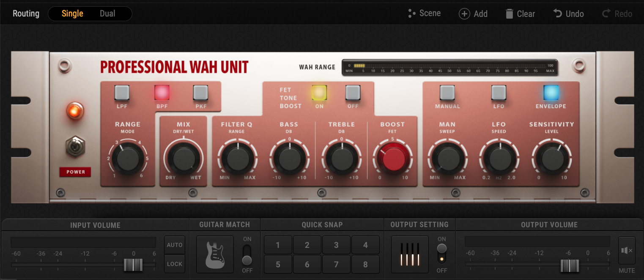
Task: Select Manual wah mode
Action: point(447,92)
